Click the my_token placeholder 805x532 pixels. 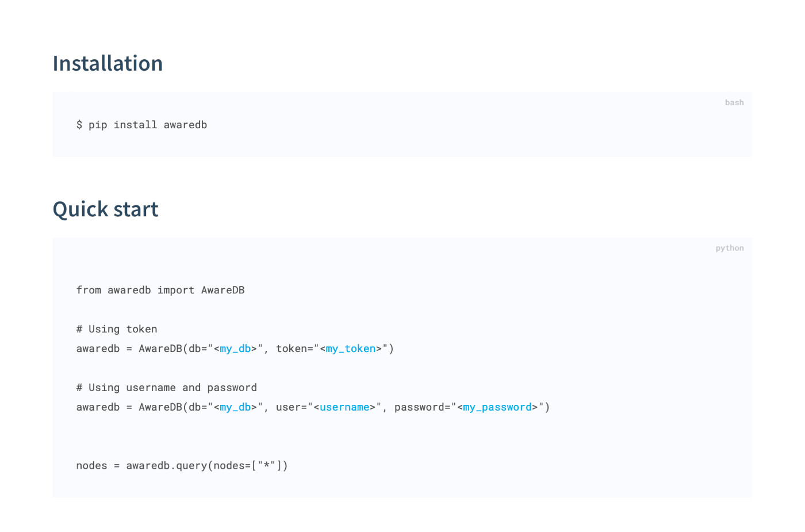[351, 349]
